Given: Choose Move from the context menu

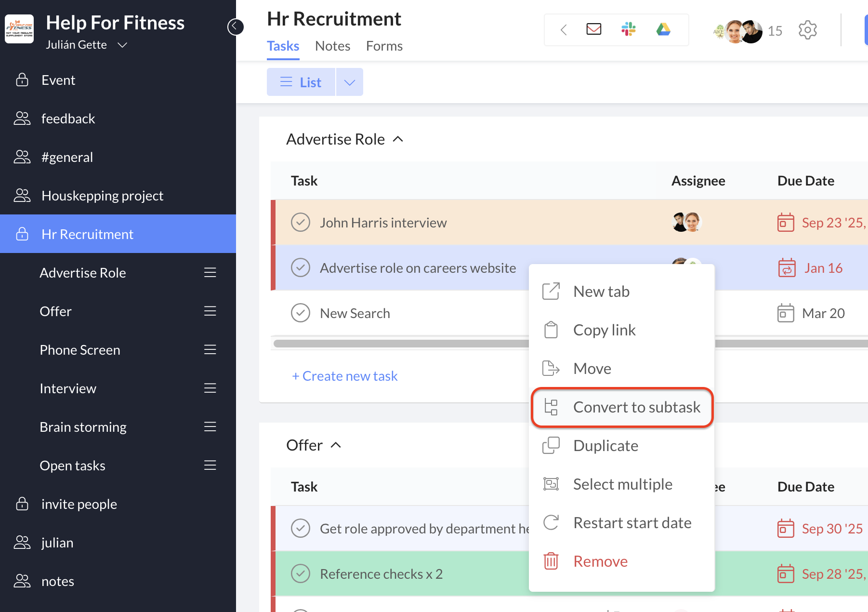Looking at the screenshot, I should (x=621, y=369).
